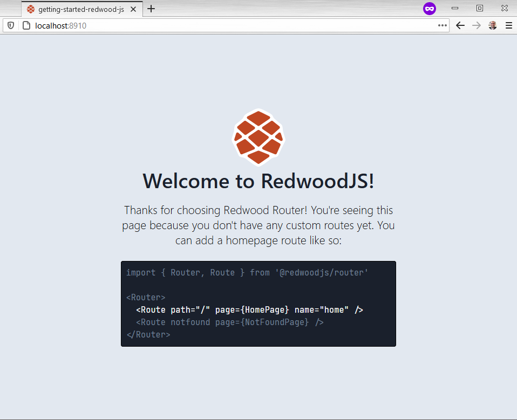The image size is (517, 420).
Task: Click the purple private browsing mask icon
Action: [x=429, y=9]
